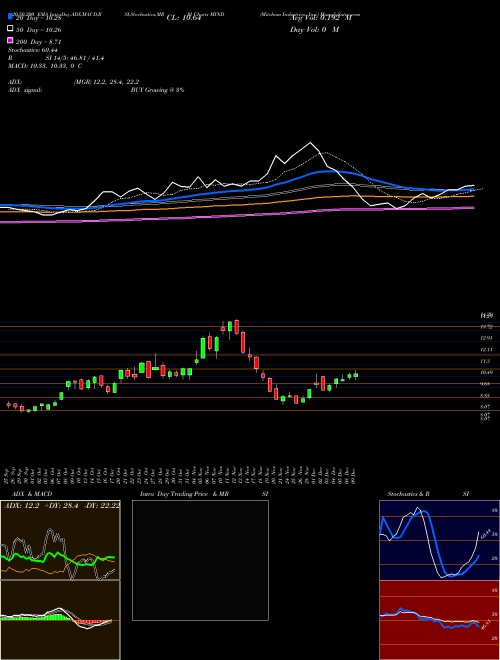Open the MACD histogram chart panel

pos(60,620)
